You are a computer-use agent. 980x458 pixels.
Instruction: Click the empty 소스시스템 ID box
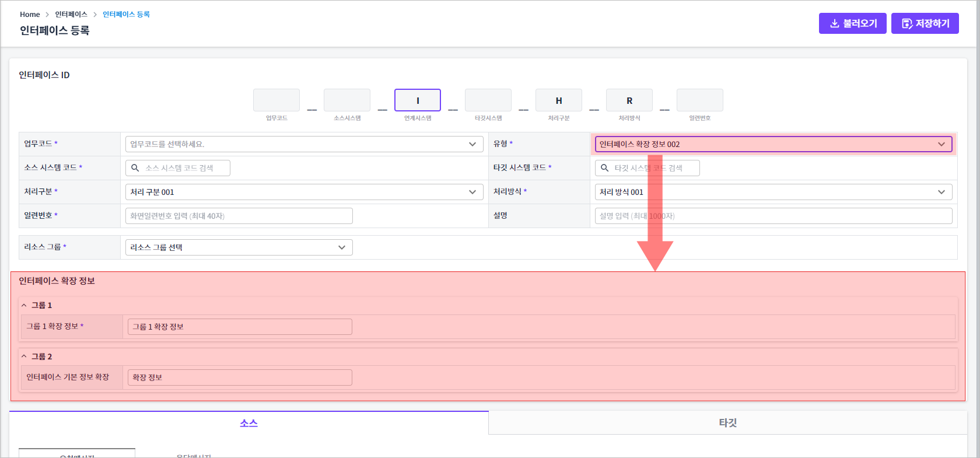coord(347,100)
